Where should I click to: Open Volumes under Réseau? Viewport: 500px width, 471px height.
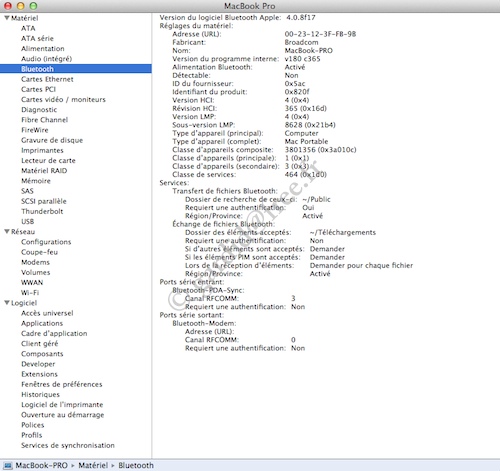point(36,272)
